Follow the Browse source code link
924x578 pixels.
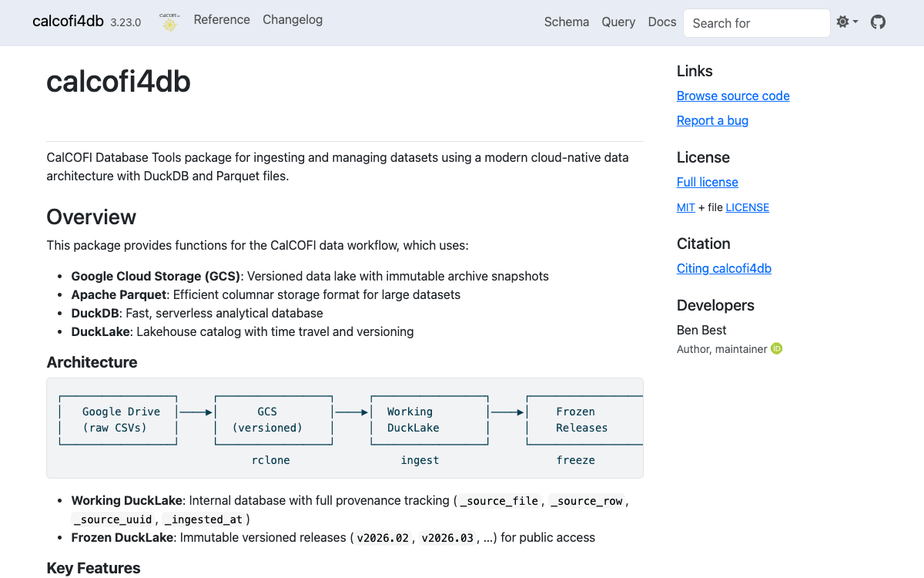pos(733,96)
